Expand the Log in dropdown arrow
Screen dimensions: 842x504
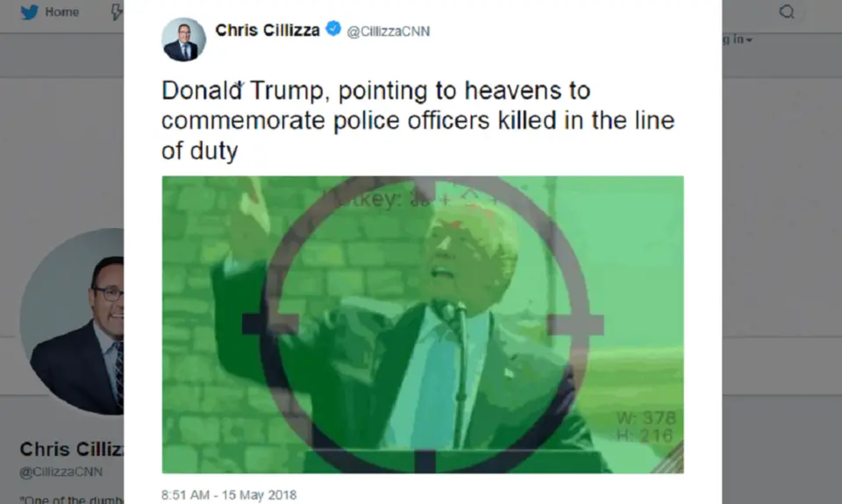(749, 39)
